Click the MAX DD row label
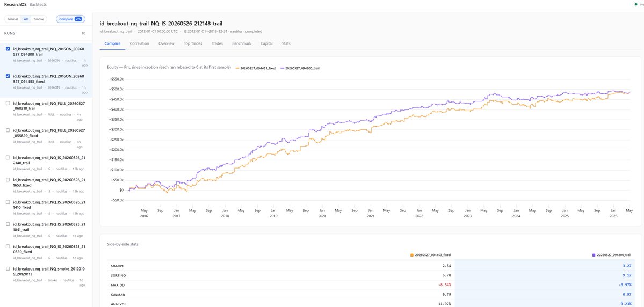Screen dimensions: 644x307 [x=118, y=284]
